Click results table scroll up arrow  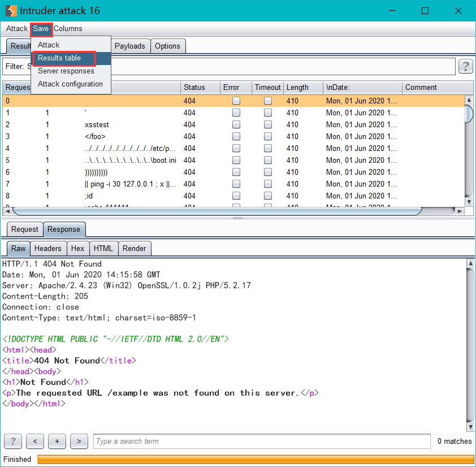[469, 100]
